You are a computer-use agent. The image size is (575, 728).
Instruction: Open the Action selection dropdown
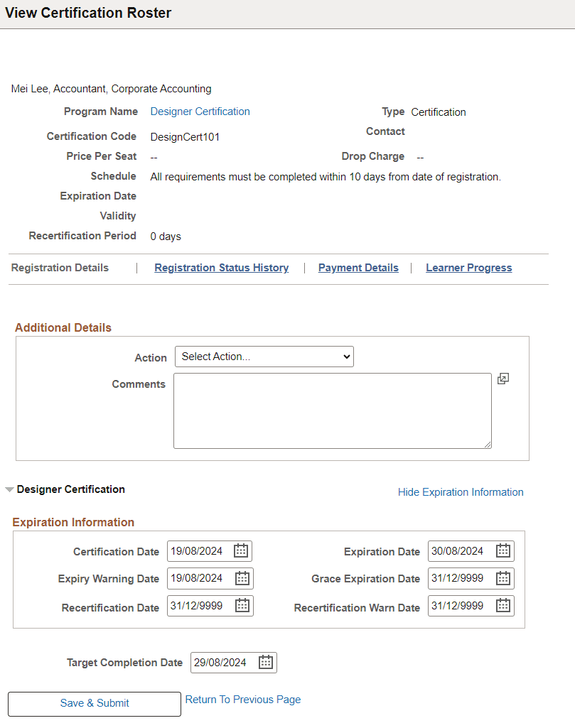pos(264,356)
